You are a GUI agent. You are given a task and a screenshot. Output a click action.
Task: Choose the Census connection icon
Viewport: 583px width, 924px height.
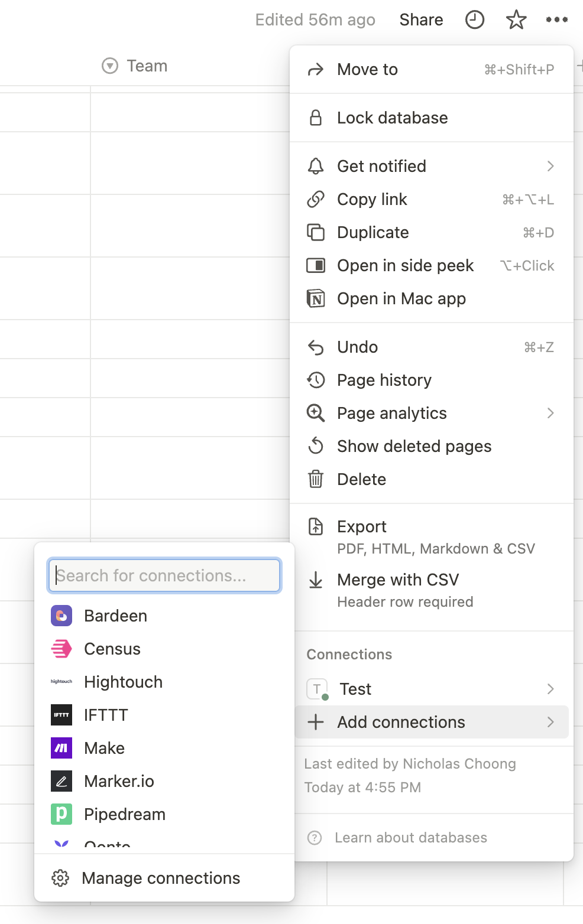61,649
